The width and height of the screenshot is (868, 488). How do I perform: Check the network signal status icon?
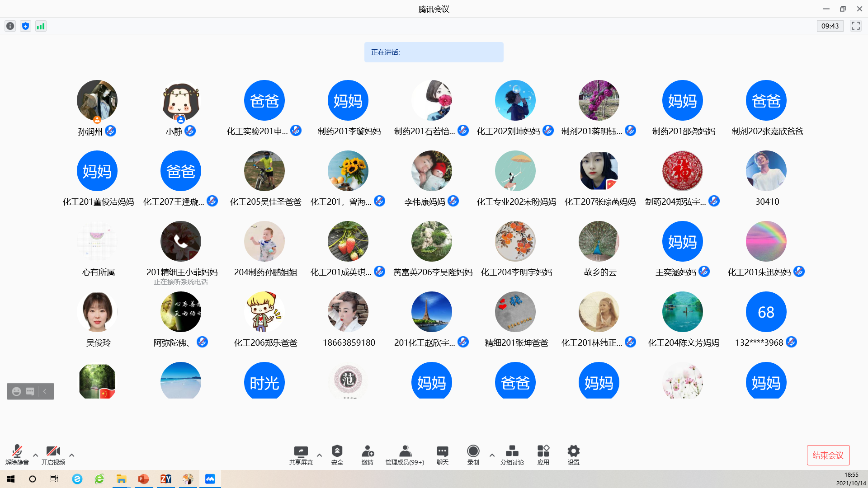[41, 26]
